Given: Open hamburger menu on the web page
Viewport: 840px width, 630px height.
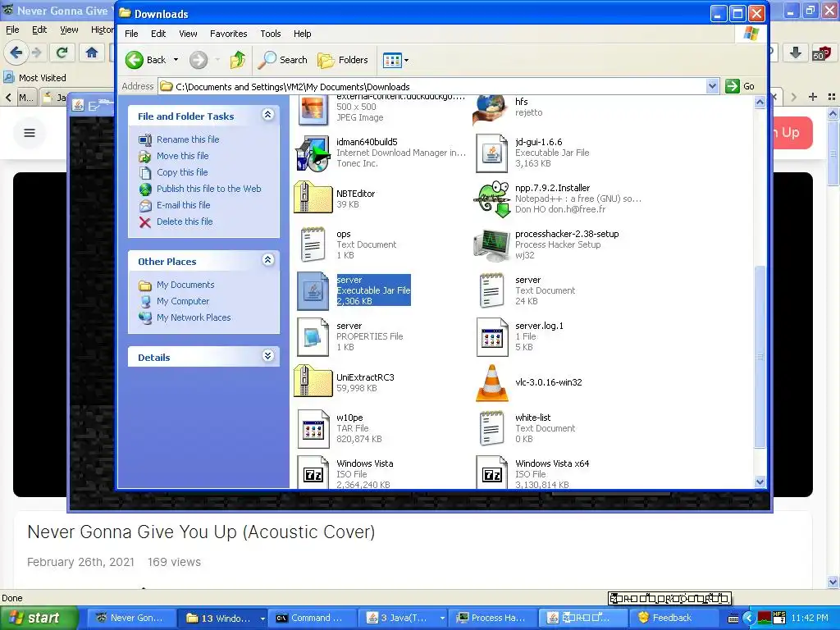Looking at the screenshot, I should tap(30, 133).
